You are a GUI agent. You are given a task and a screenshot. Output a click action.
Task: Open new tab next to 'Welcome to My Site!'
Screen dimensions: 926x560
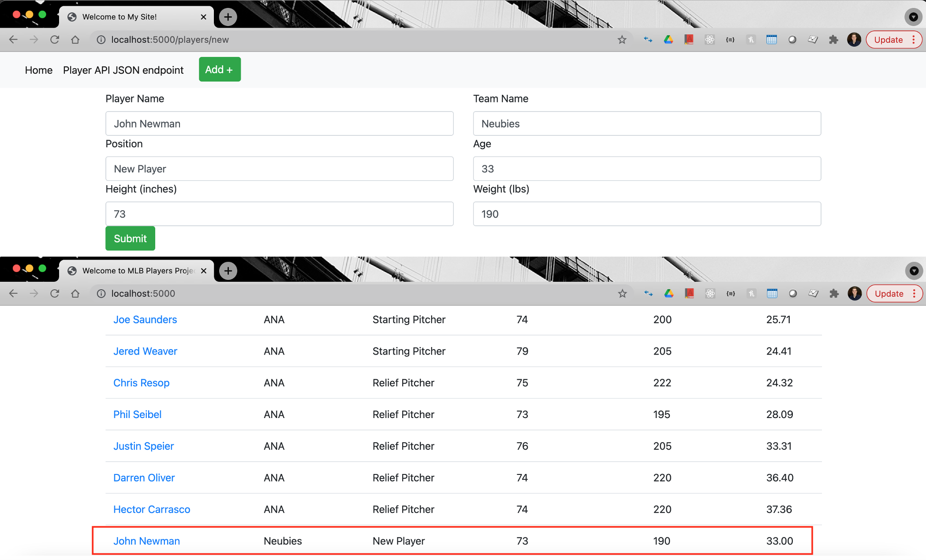click(228, 17)
